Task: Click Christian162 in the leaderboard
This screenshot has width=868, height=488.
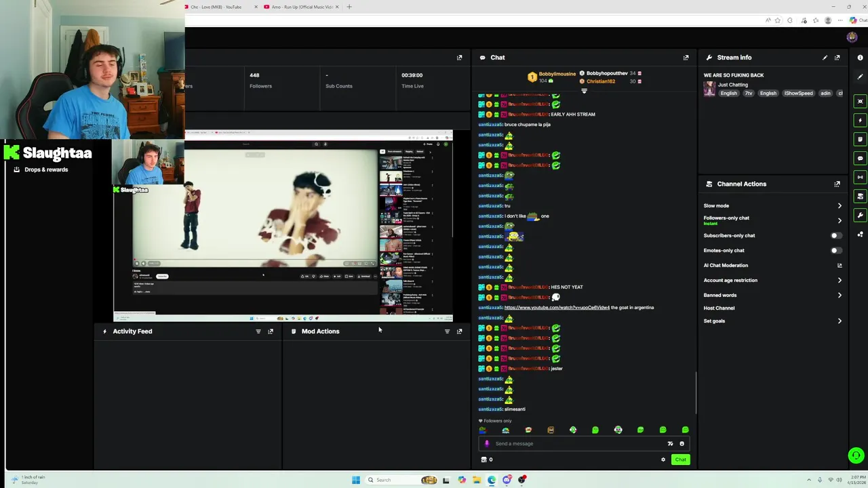Action: pos(601,81)
